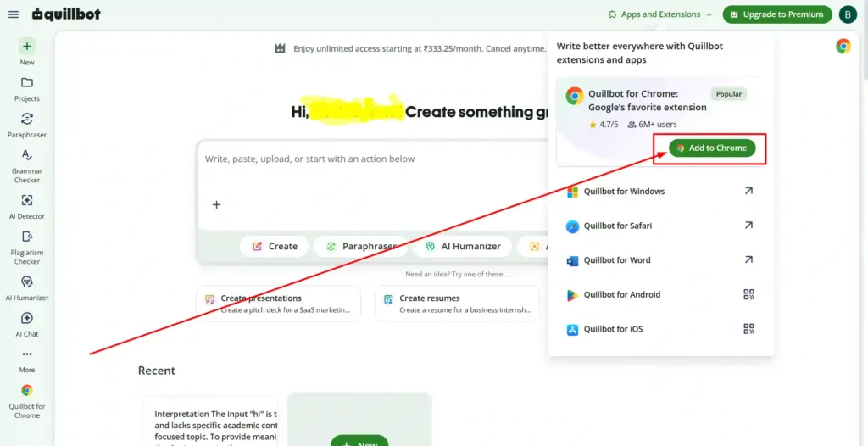Click the Quillbot logo
Image resolution: width=868 pixels, height=446 pixels.
66,14
